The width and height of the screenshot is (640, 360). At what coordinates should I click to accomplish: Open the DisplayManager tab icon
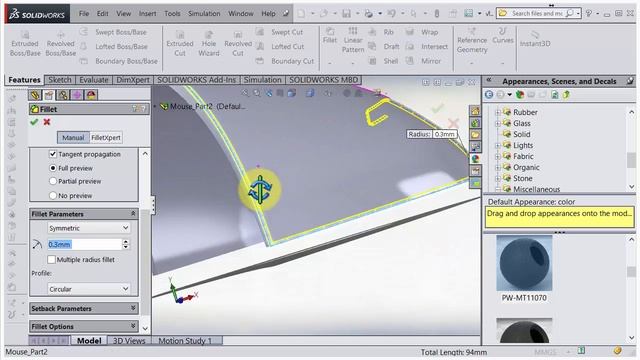tap(91, 95)
